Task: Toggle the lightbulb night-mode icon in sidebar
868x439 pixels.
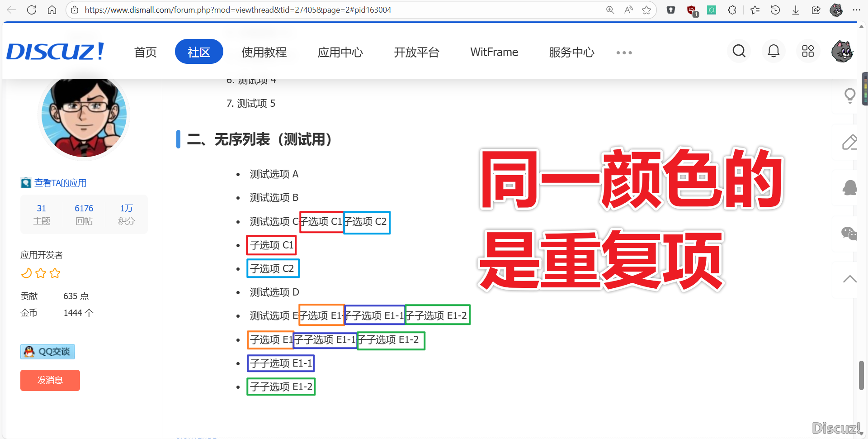Action: 850,95
